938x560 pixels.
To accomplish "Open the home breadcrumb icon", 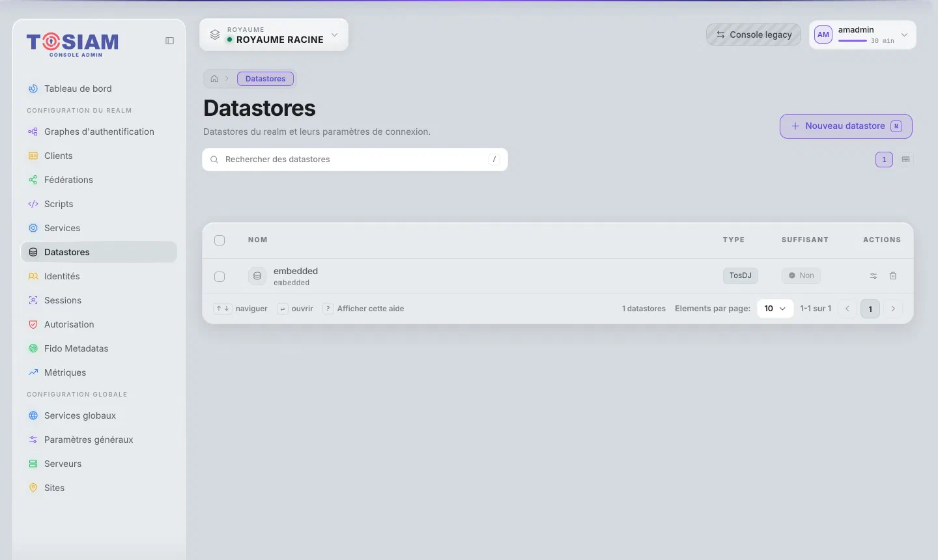I will (214, 79).
